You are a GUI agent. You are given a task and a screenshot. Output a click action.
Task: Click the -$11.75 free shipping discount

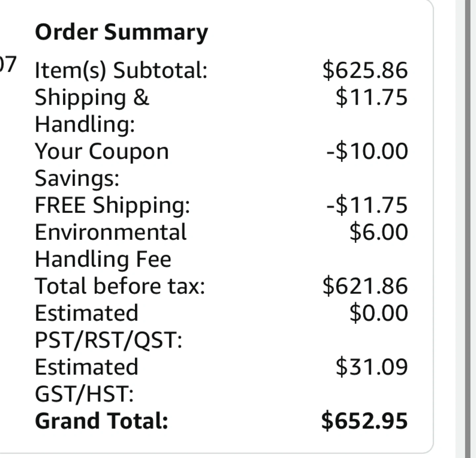(367, 205)
